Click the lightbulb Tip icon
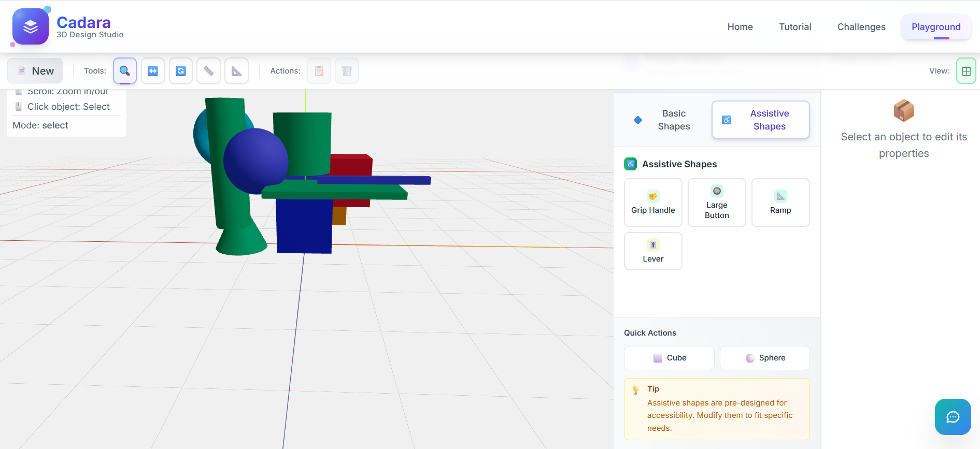Viewport: 980px width, 449px height. [636, 390]
